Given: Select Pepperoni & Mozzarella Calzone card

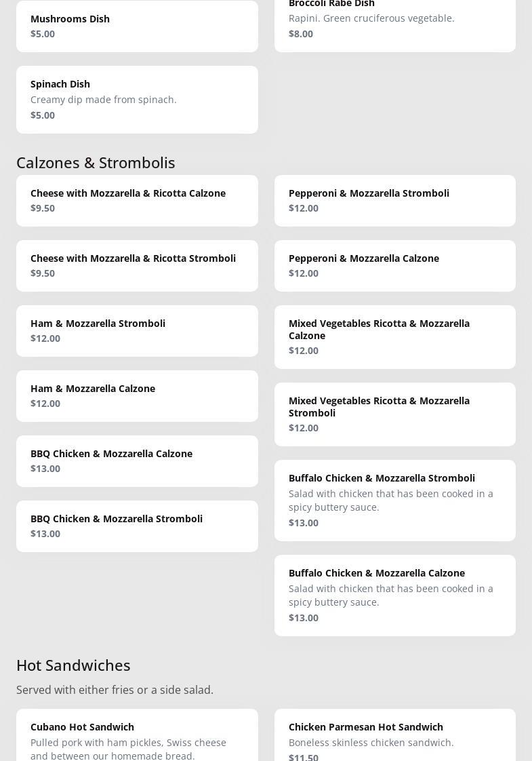Looking at the screenshot, I should click(x=394, y=265).
